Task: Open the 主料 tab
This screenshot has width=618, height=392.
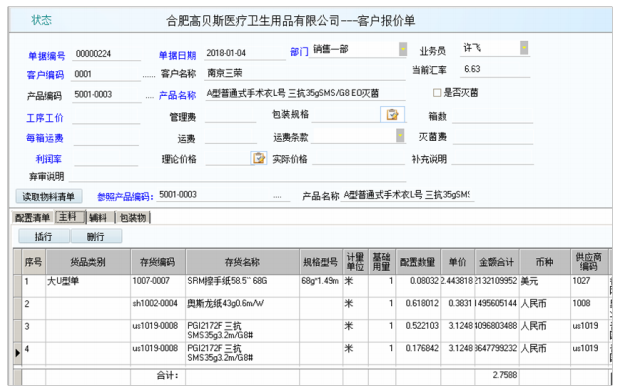Action: click(70, 217)
